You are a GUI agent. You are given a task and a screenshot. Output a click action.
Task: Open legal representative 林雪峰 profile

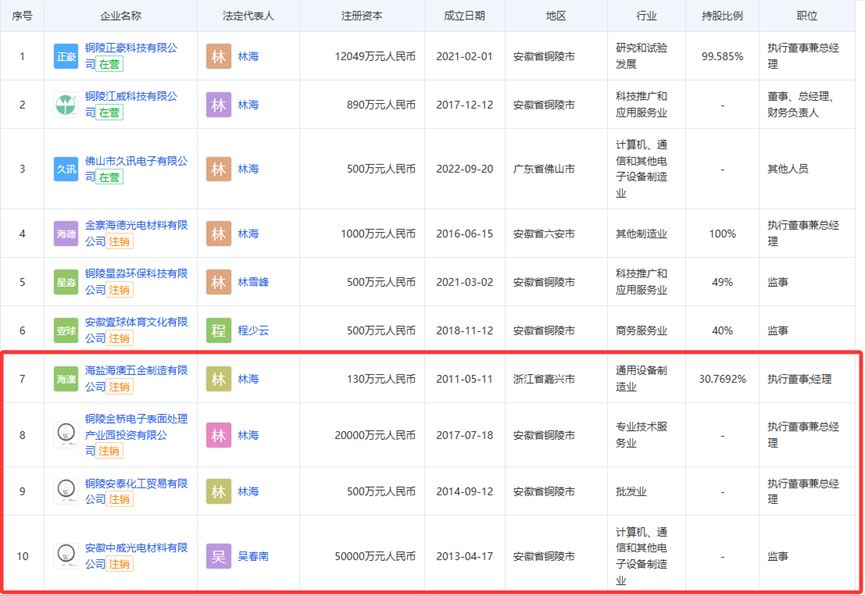253,282
